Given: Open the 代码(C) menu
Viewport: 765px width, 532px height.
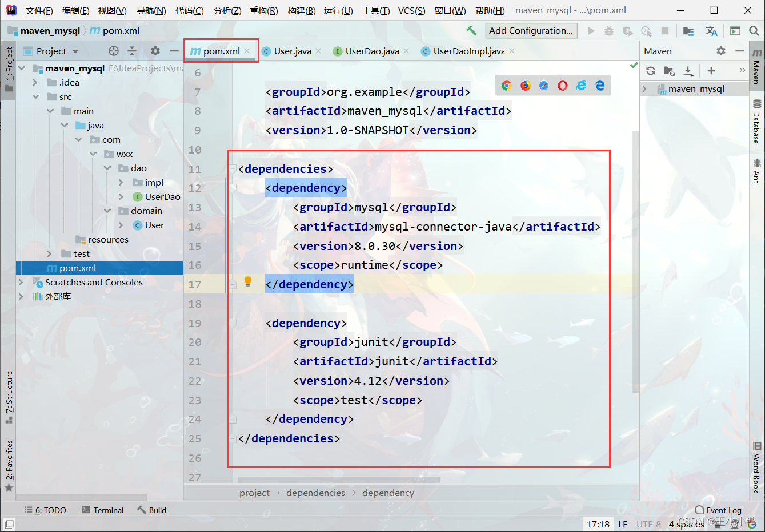Looking at the screenshot, I should pos(190,10).
